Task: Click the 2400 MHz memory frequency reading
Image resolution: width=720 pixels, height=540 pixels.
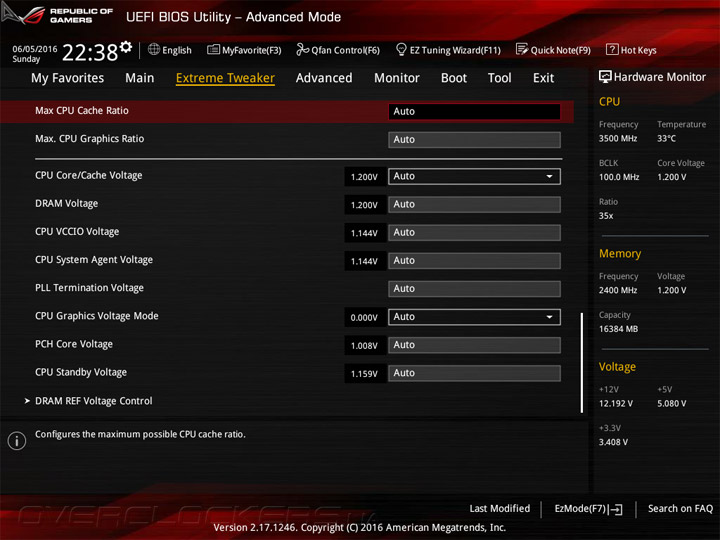Action: click(618, 290)
